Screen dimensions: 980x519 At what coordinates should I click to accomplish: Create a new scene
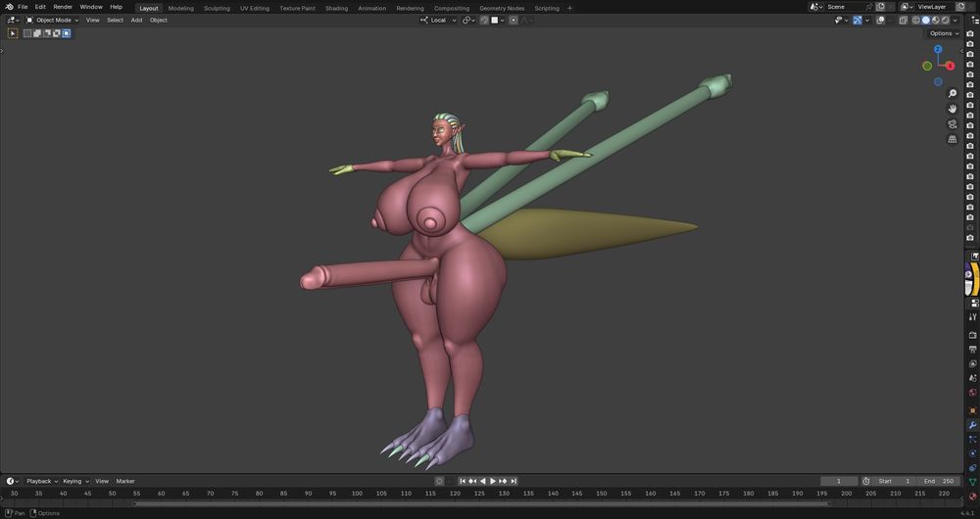[881, 7]
